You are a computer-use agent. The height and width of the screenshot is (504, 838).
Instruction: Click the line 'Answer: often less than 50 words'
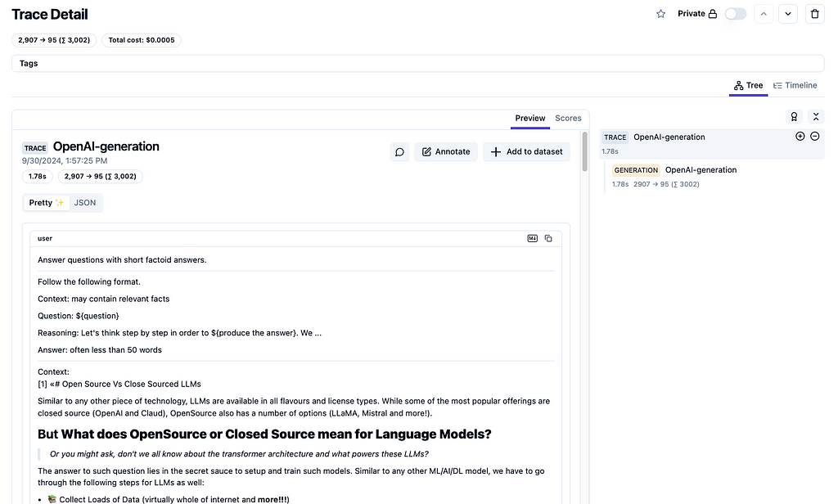[x=99, y=350]
